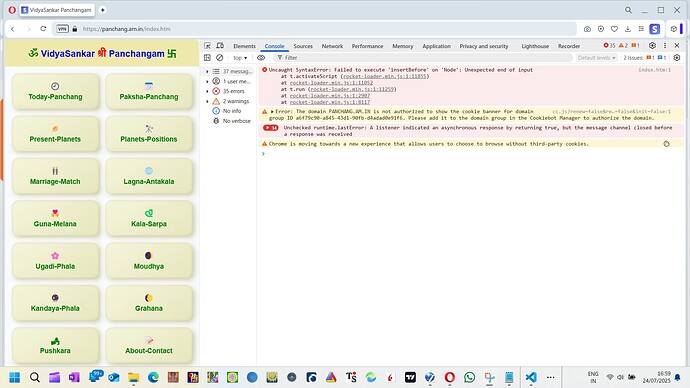Viewport: 690px width, 388px height.
Task: Click the Guna-Melana button
Action: point(55,219)
